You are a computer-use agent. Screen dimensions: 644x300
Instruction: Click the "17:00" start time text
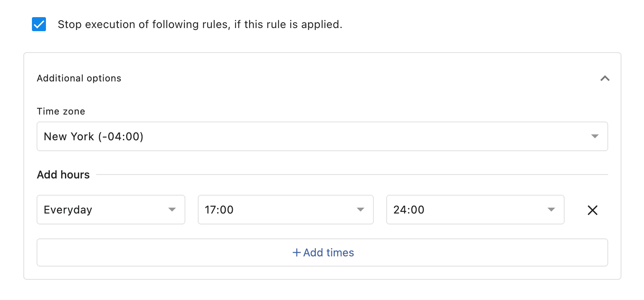click(219, 210)
